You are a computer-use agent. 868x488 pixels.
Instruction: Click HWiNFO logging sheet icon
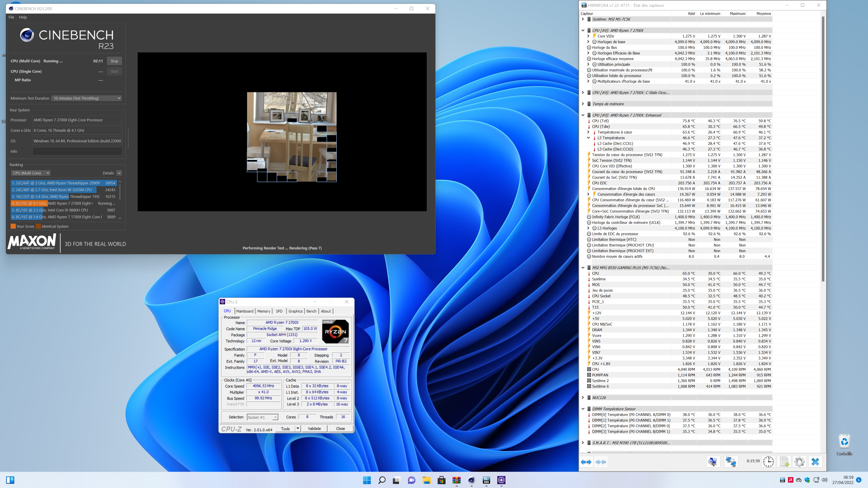[x=784, y=462]
